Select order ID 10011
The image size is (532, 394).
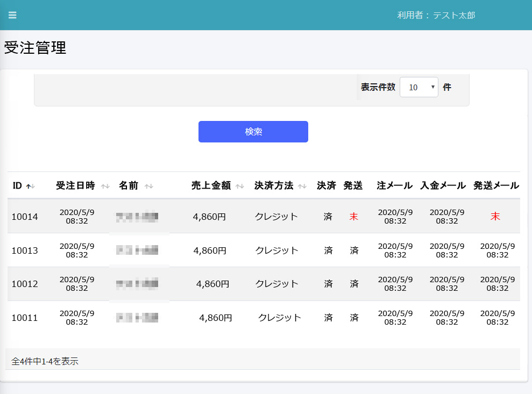(25, 318)
